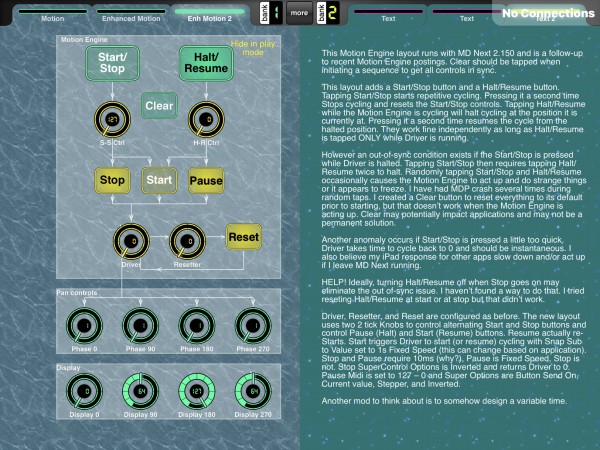The image size is (600, 450).
Task: Click the Pan controls panel label
Action: pos(77,293)
